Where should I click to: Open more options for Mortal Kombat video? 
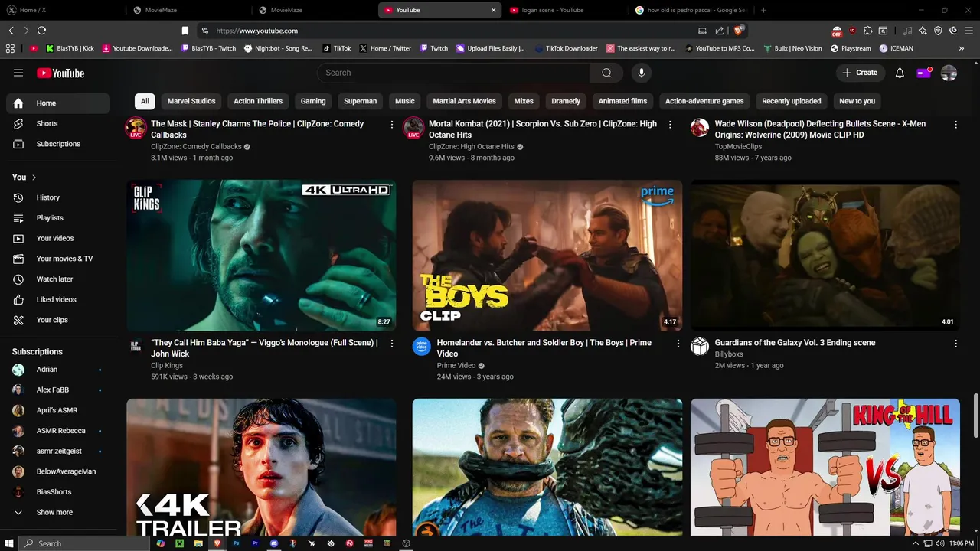[x=670, y=124]
